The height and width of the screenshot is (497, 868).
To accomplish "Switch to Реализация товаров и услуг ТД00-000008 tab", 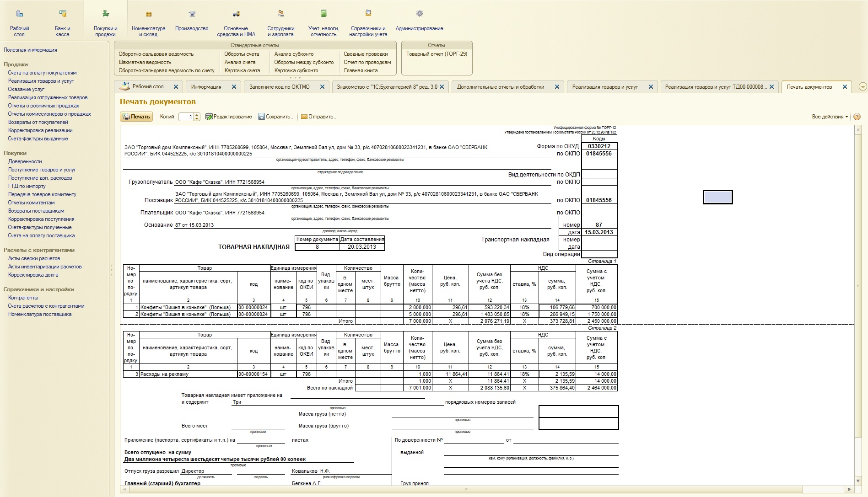I will point(716,87).
